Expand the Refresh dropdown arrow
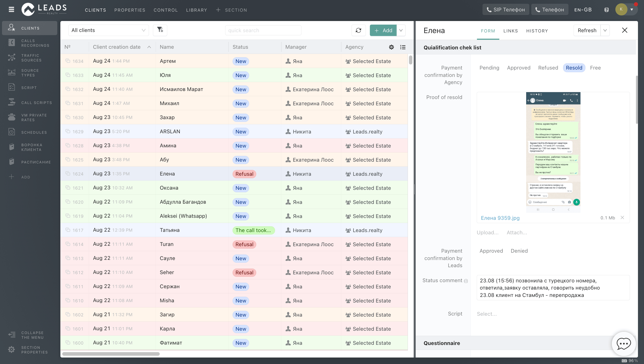The width and height of the screenshot is (644, 364). click(605, 30)
